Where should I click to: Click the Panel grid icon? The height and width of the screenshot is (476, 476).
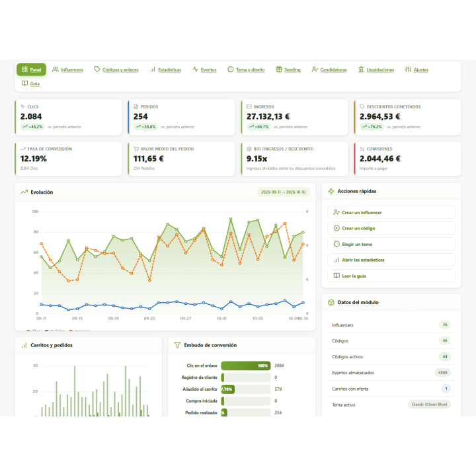24,69
